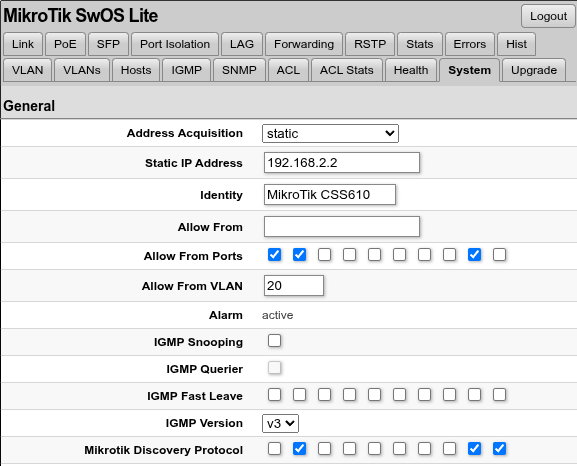Enable the IGMP Snooping checkbox
The image size is (577, 466).
point(275,340)
